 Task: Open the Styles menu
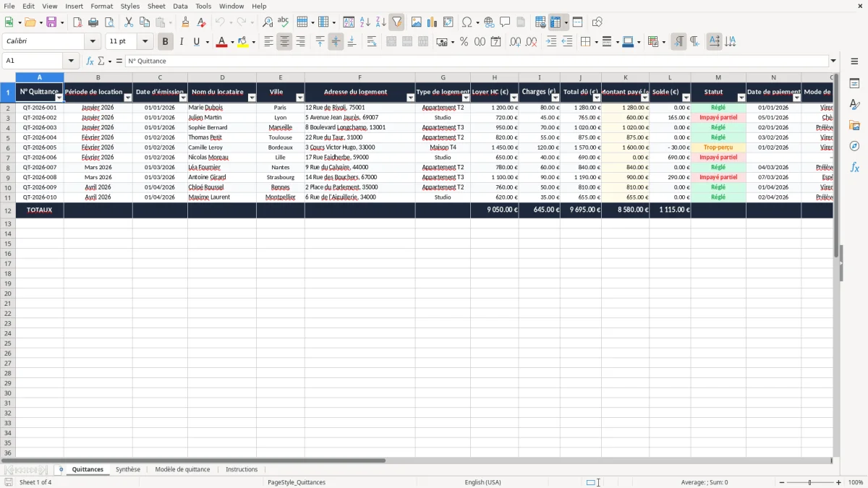click(130, 6)
